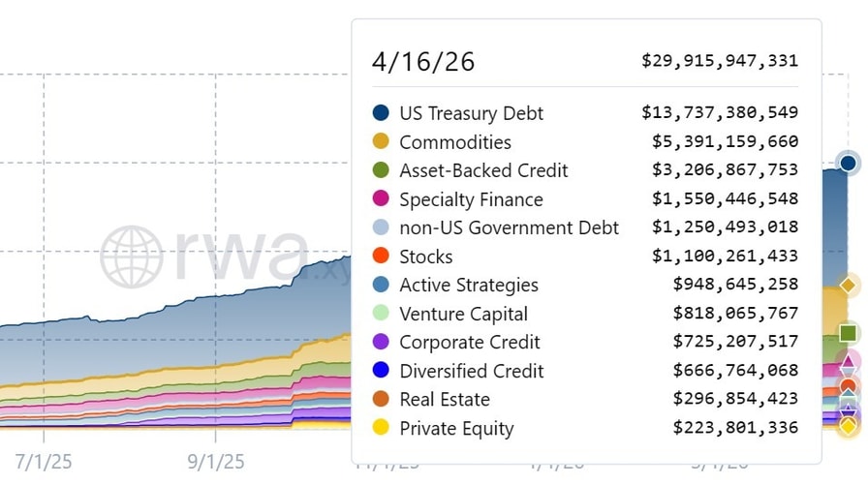Click the Diversified Credit series label
Viewport: 868px width, 484px height.
[x=471, y=371]
